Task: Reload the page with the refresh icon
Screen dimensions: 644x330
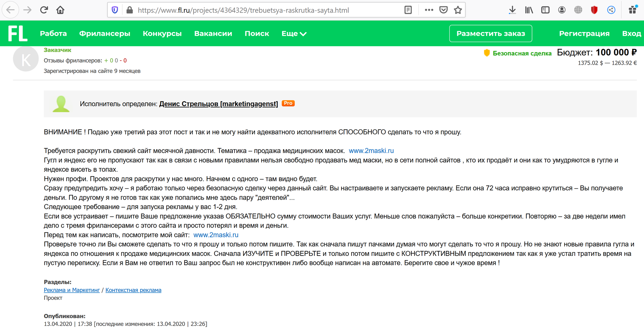Action: [x=44, y=10]
